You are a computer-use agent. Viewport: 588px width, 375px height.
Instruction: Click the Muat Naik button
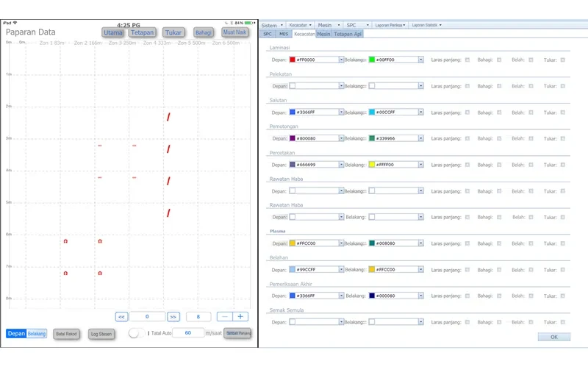(x=234, y=32)
